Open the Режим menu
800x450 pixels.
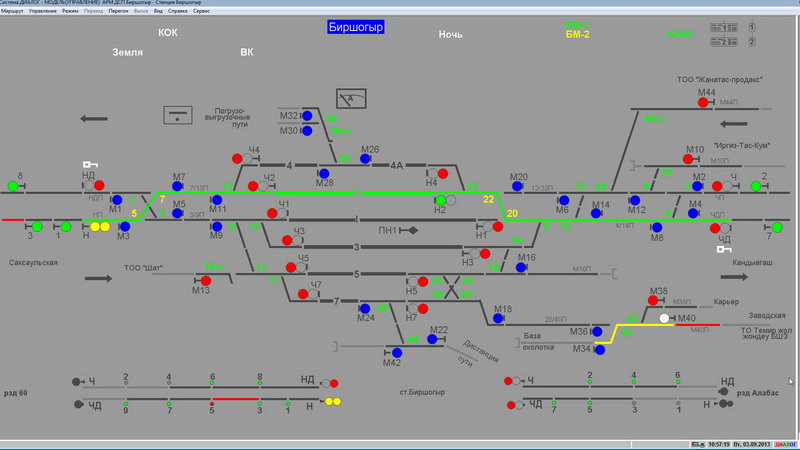coord(70,11)
